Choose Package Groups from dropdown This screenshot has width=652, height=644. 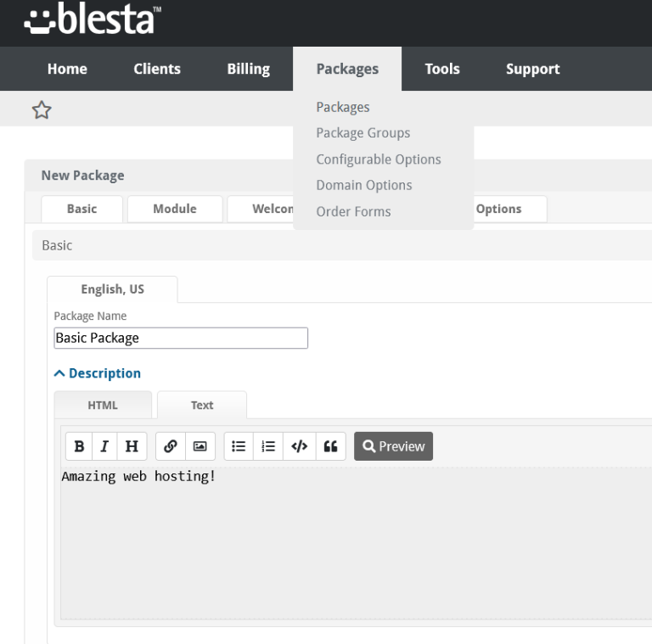coord(363,133)
